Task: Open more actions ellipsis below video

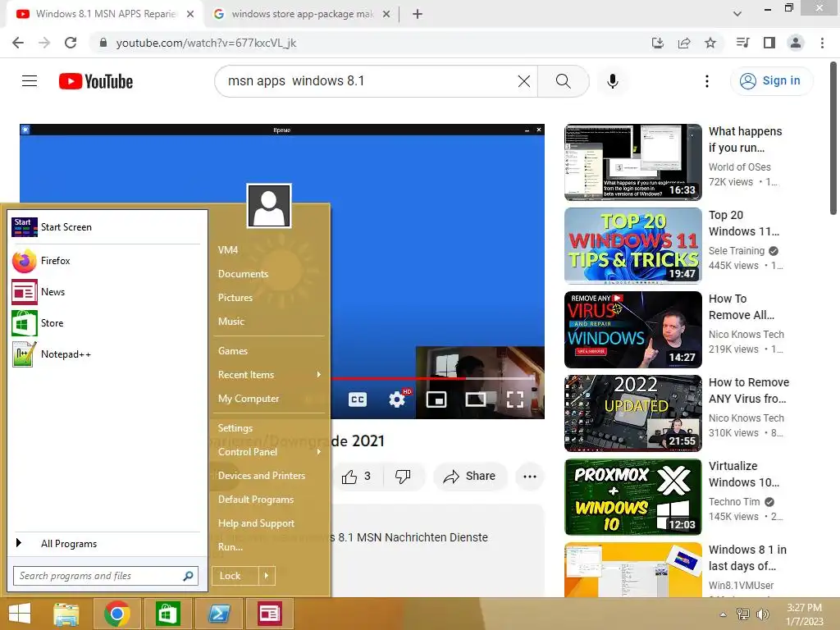Action: click(x=530, y=477)
